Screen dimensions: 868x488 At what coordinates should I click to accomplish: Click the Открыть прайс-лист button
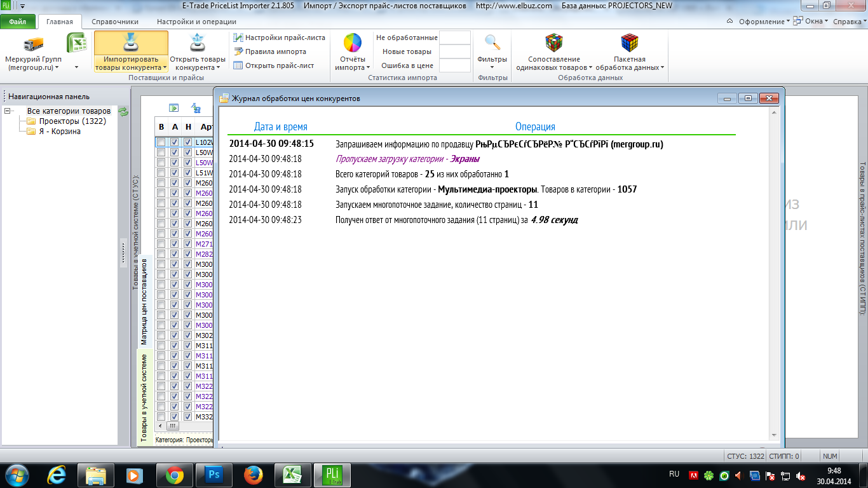click(x=274, y=65)
